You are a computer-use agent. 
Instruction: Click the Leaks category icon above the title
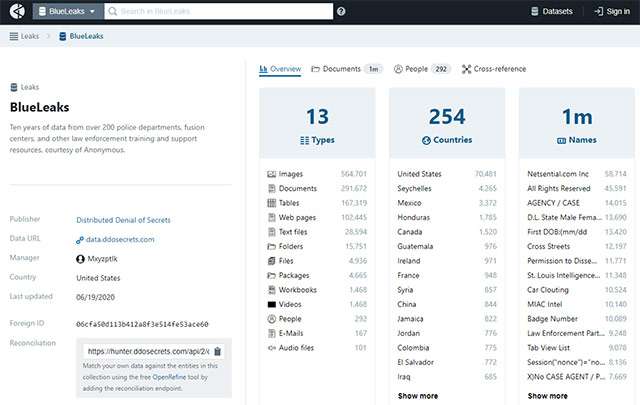click(14, 87)
